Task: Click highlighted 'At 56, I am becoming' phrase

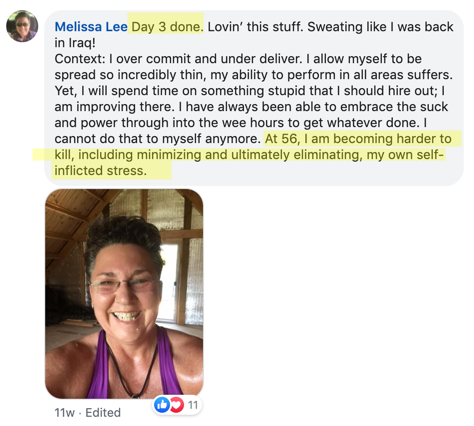Action: [338, 139]
